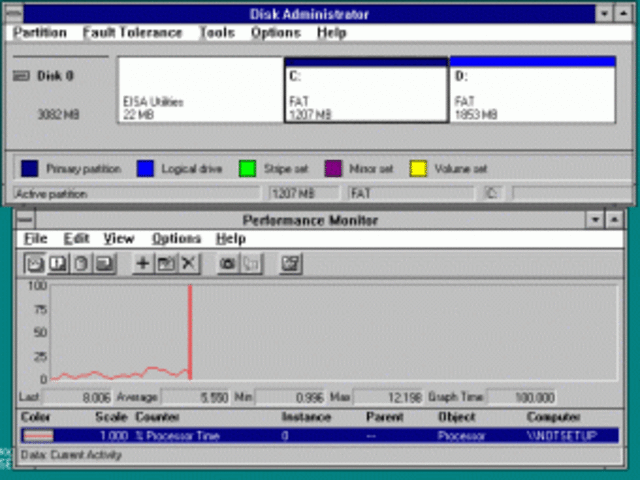Screen dimensions: 640x480
Task: Open the View menu in Performance Monitor
Action: pos(118,239)
